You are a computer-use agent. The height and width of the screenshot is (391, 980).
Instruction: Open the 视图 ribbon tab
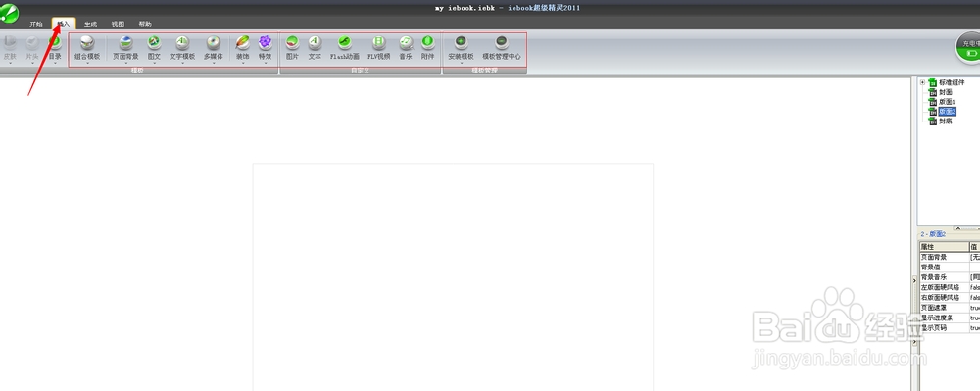[118, 24]
